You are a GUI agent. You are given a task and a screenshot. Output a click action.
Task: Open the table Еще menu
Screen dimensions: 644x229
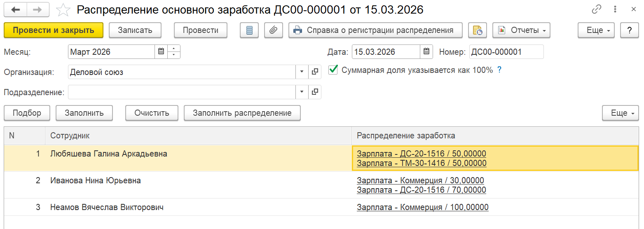click(621, 113)
